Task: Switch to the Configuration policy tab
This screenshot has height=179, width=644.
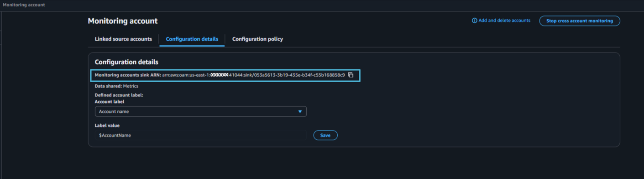Action: [x=257, y=39]
